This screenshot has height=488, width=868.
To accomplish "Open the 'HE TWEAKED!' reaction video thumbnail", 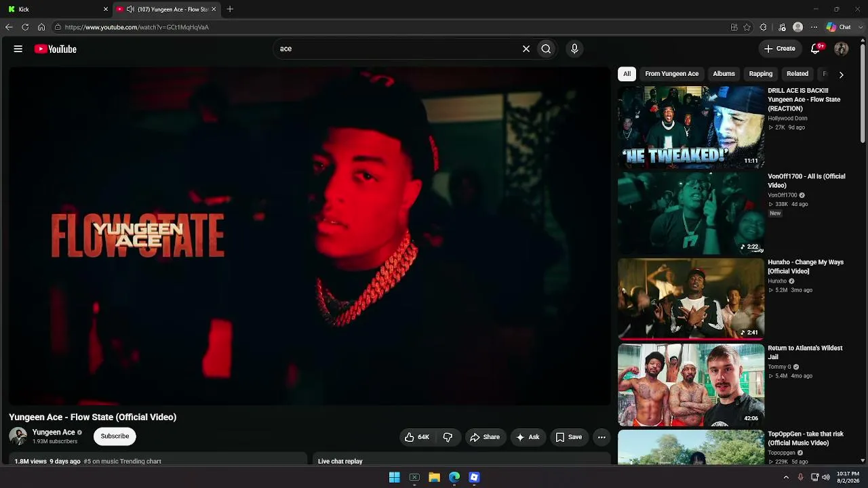I will click(x=691, y=127).
